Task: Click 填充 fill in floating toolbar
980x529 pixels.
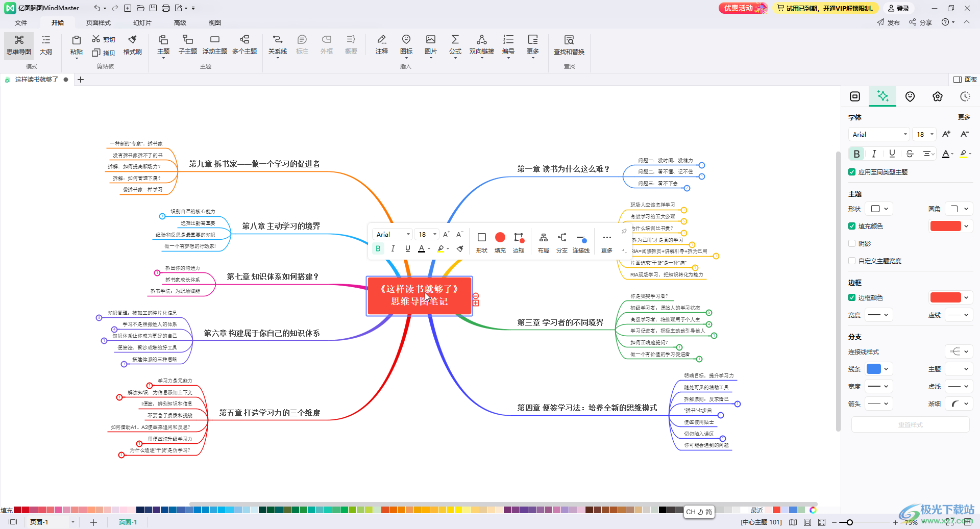Action: (x=500, y=242)
